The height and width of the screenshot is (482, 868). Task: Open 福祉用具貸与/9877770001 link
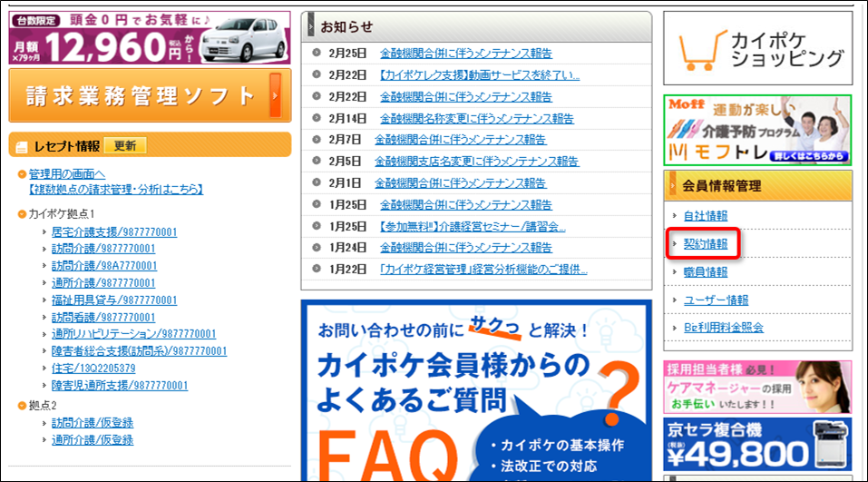(114, 300)
